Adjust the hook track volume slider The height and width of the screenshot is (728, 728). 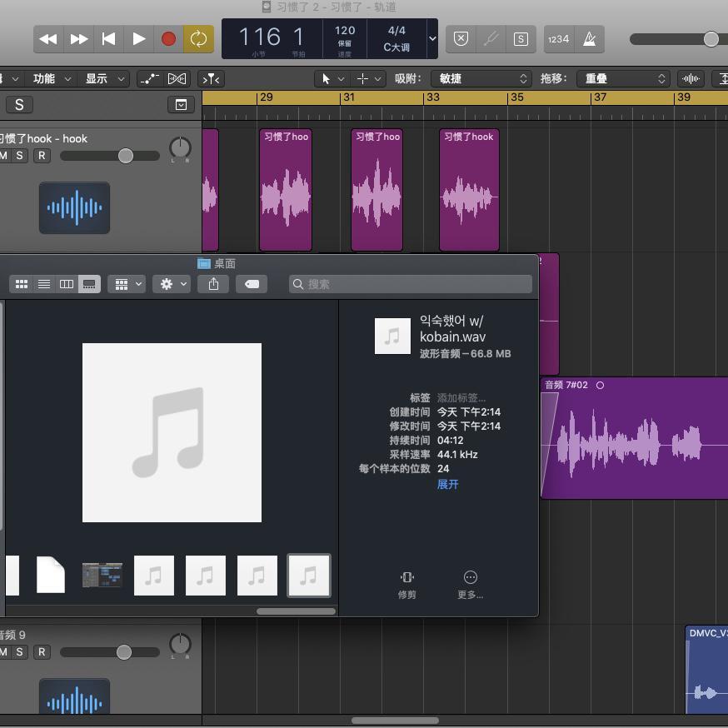(x=125, y=156)
